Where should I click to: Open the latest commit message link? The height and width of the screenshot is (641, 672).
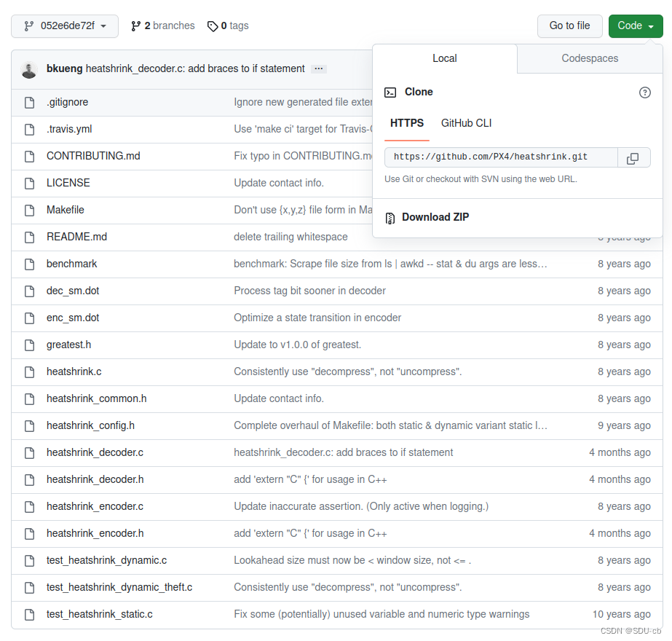tap(195, 68)
